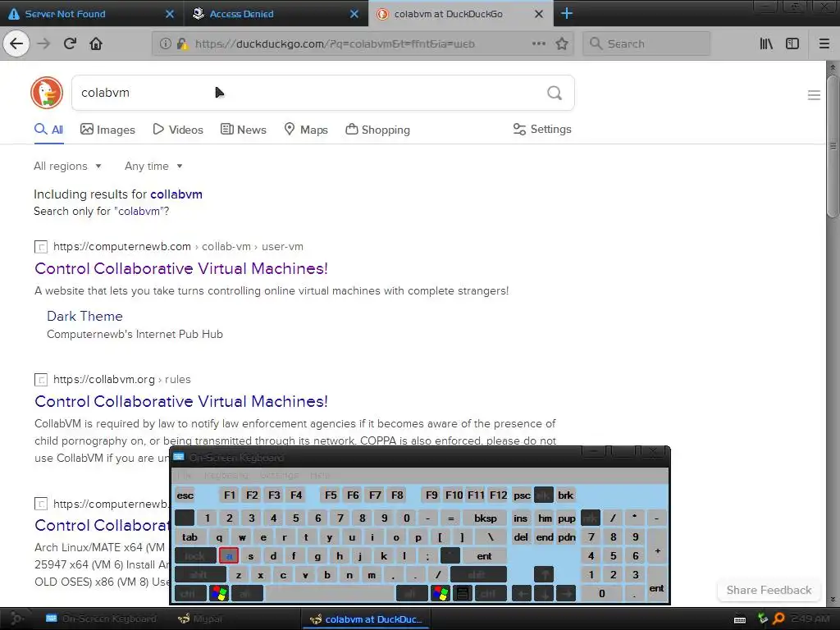This screenshot has height=630, width=840.
Task: Toggle the browser sidebar icon
Action: (792, 43)
